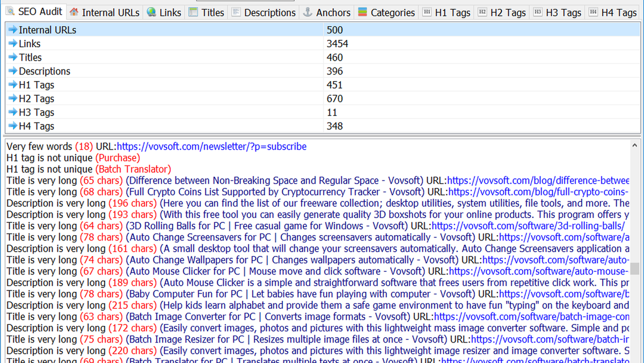
Task: Click the Links count 3454
Action: (x=337, y=44)
